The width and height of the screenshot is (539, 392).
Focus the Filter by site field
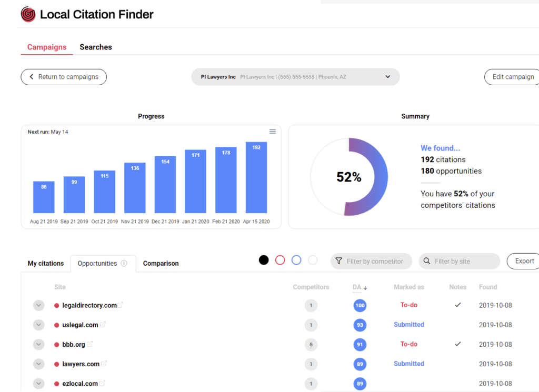click(459, 262)
